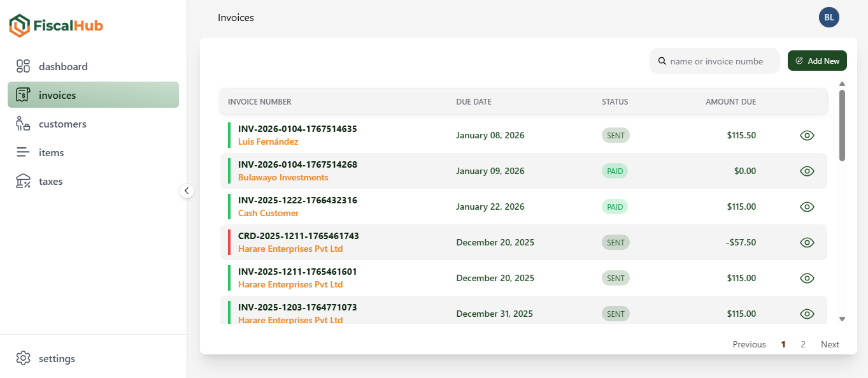Click Next to advance pagination
Image resolution: width=868 pixels, height=378 pixels.
pyautogui.click(x=830, y=344)
